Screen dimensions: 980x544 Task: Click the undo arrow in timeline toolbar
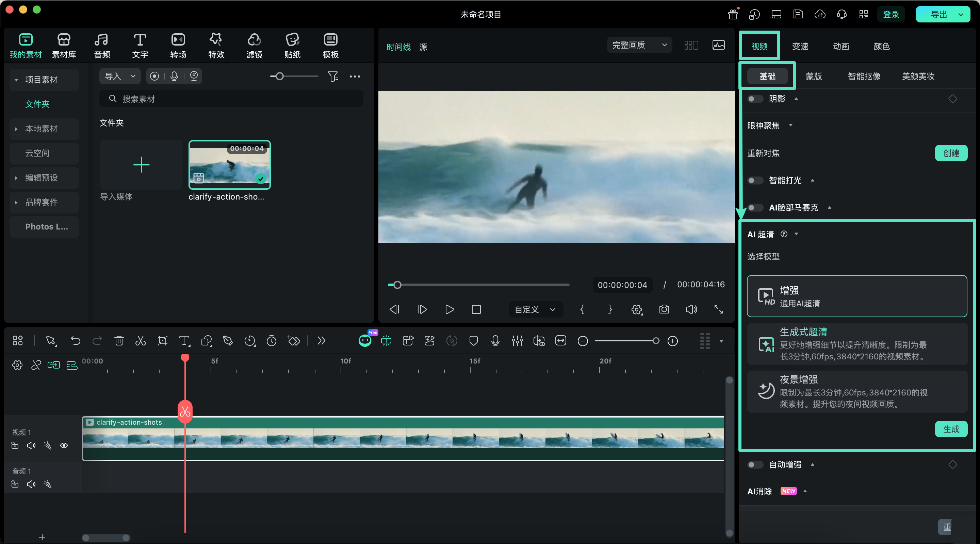point(75,341)
